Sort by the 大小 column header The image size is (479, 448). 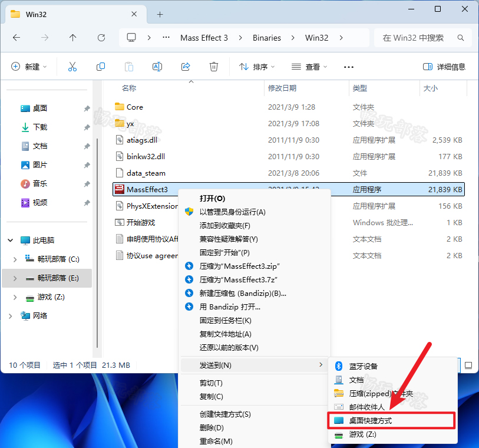tap(431, 88)
